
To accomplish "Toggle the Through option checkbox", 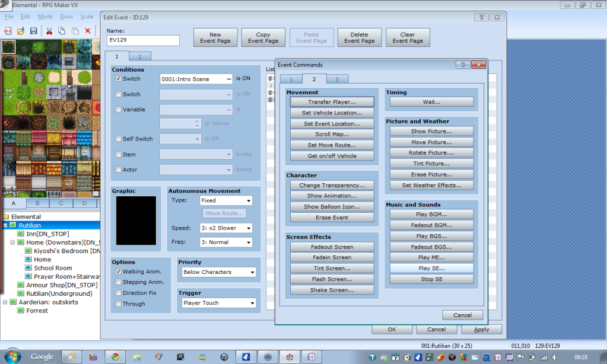I will pos(119,304).
